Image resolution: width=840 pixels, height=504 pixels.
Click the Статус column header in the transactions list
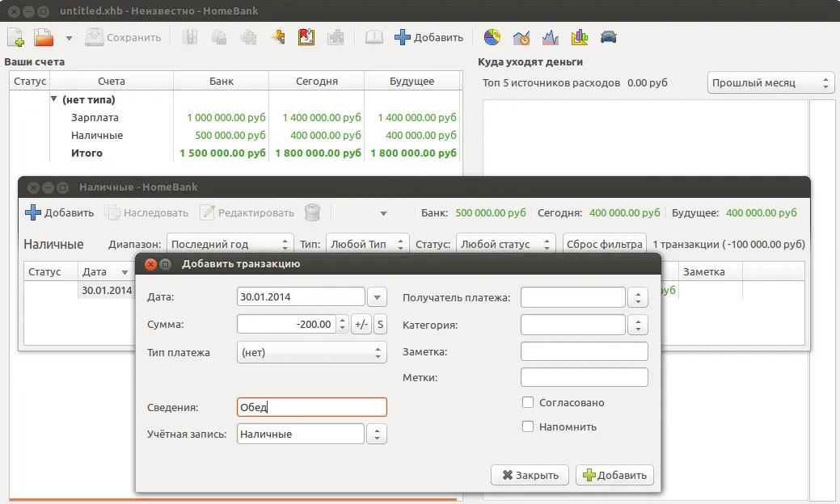(x=50, y=272)
